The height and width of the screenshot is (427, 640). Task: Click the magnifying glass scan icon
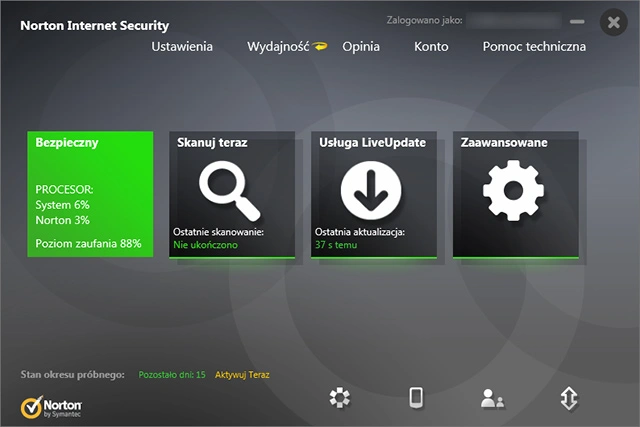(x=229, y=191)
